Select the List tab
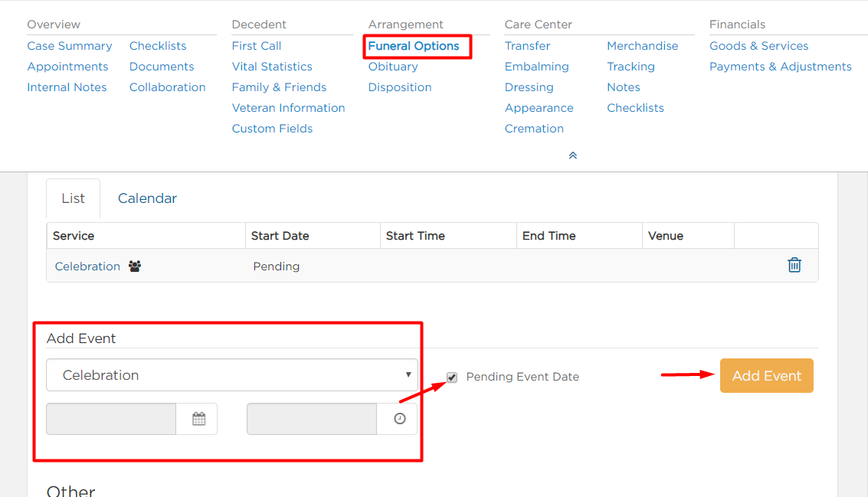Viewport: 868px width, 497px height. 73,198
